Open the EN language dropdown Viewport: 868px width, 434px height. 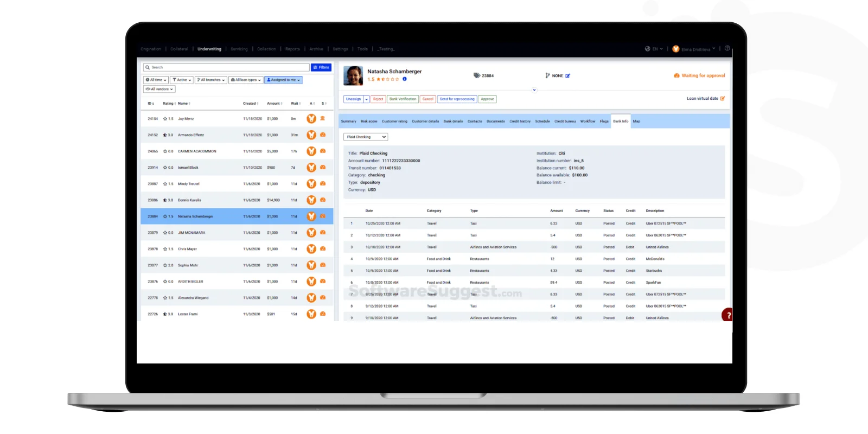coord(658,49)
